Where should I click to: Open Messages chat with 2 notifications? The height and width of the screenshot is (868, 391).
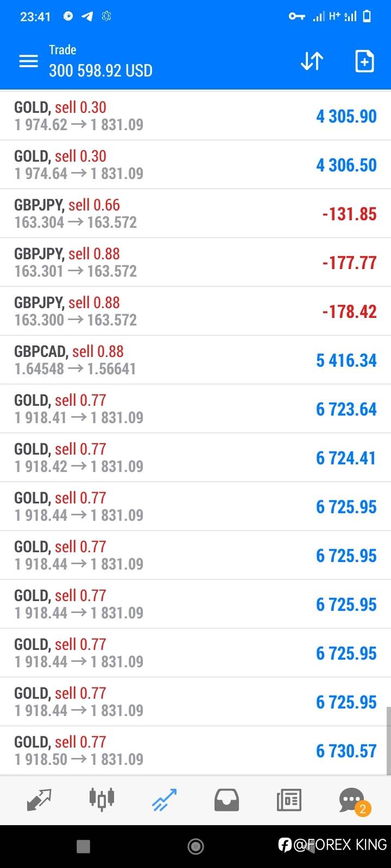point(352,800)
